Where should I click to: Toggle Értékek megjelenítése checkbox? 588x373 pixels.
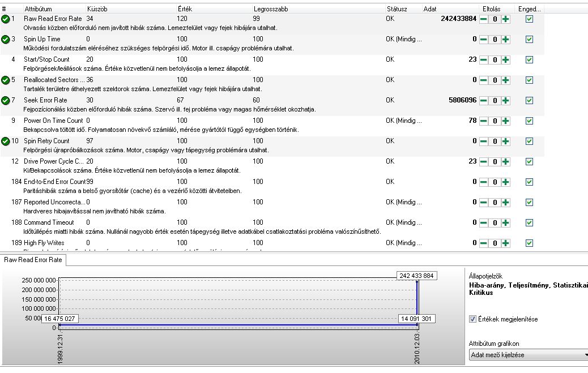[x=472, y=319]
